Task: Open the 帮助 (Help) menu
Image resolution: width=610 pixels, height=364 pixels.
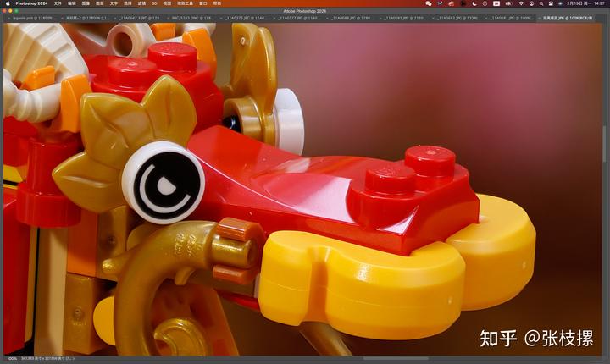Action: (217, 3)
